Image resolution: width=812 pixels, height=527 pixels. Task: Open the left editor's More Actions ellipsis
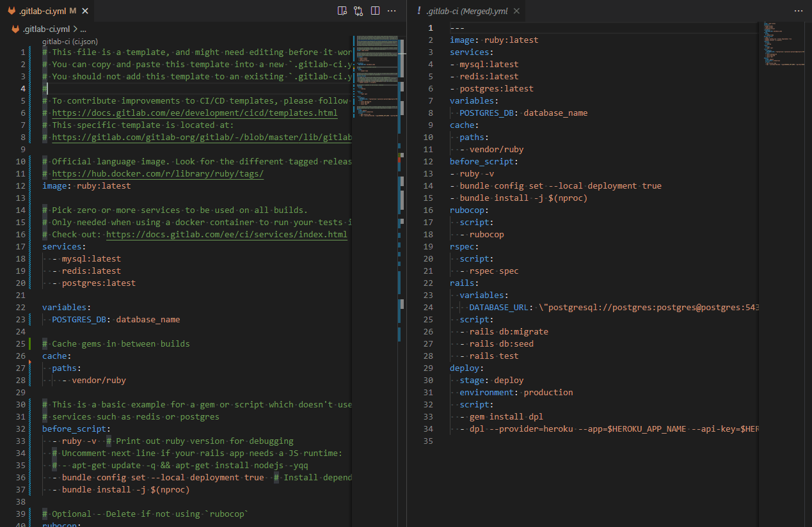click(392, 11)
